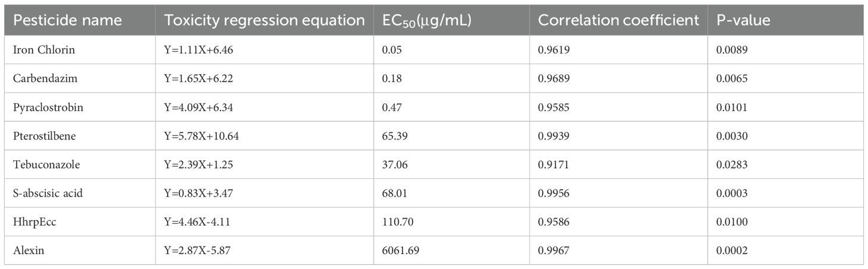Select the Alexin cell
This screenshot has height=269, width=868.
[x=29, y=251]
